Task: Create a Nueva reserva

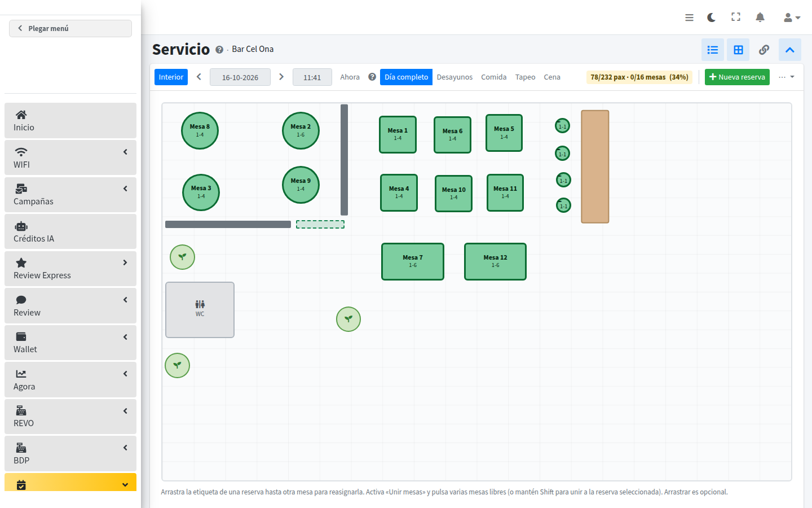Action: 737,77
